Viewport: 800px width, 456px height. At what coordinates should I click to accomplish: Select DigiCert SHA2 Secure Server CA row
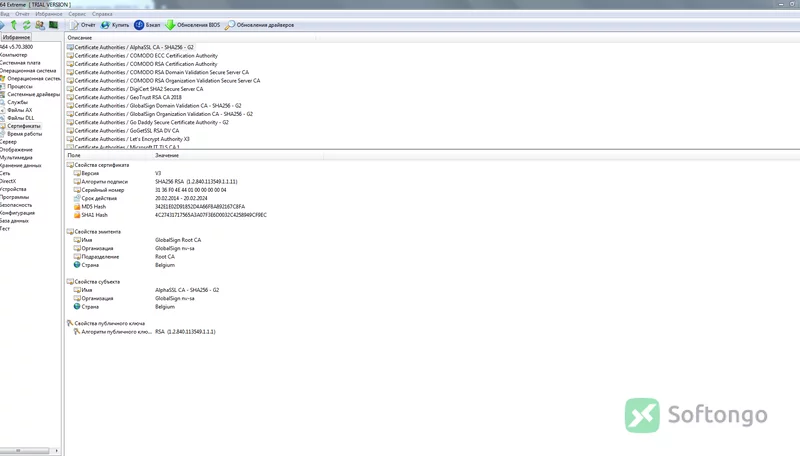tap(135, 89)
